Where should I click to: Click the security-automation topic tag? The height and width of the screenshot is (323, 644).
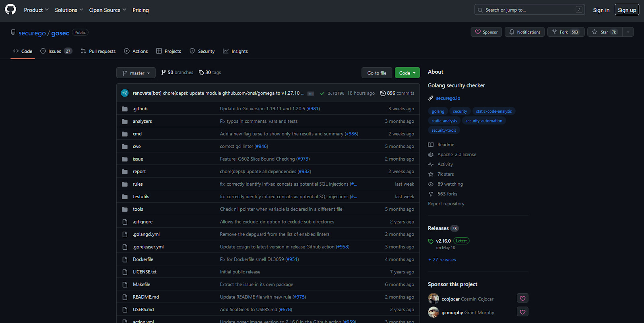click(x=484, y=121)
